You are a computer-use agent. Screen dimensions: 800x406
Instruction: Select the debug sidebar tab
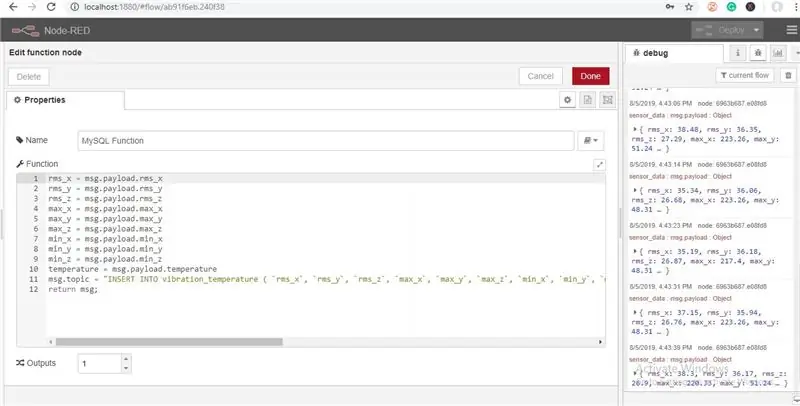[x=674, y=53]
